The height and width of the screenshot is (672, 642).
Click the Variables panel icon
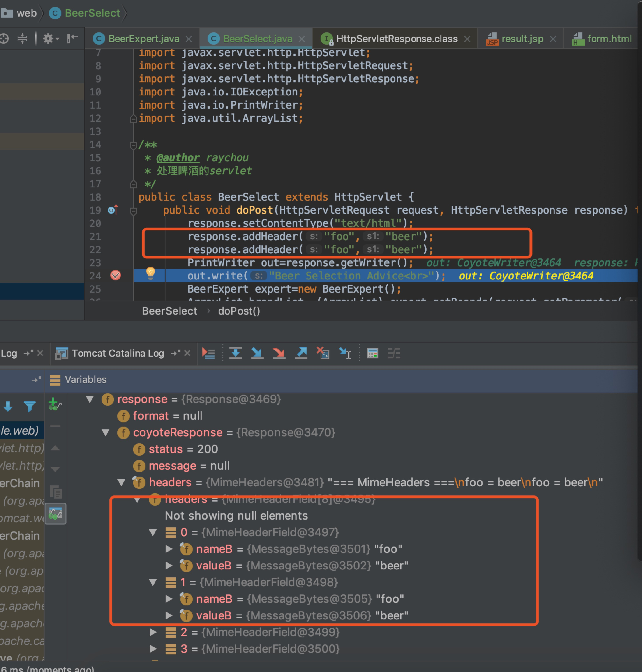[x=55, y=380]
